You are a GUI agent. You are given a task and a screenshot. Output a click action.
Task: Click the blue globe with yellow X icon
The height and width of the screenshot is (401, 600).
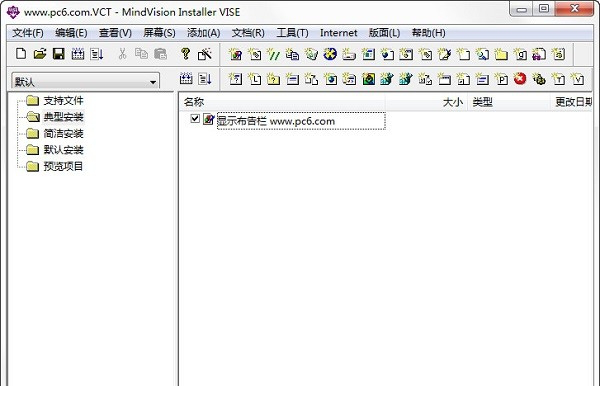coord(330,54)
